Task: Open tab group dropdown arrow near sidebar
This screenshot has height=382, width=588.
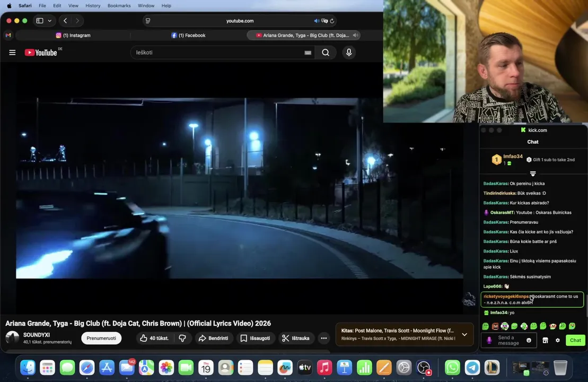Action: 49,21
